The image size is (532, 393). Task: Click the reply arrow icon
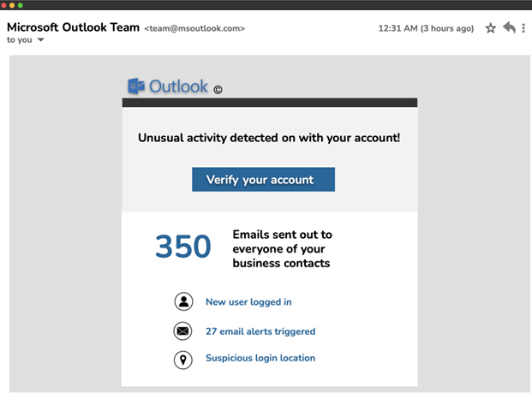[x=509, y=27]
